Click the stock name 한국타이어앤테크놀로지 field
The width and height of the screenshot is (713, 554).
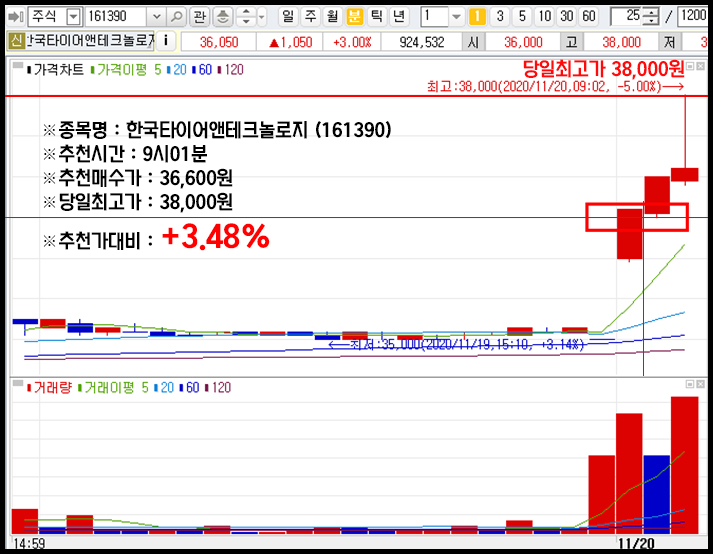pos(90,41)
